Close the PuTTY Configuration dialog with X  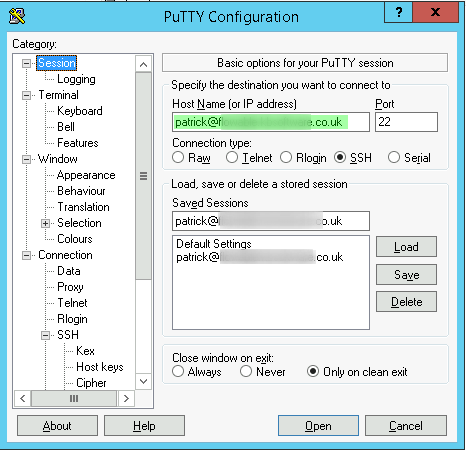pos(435,13)
